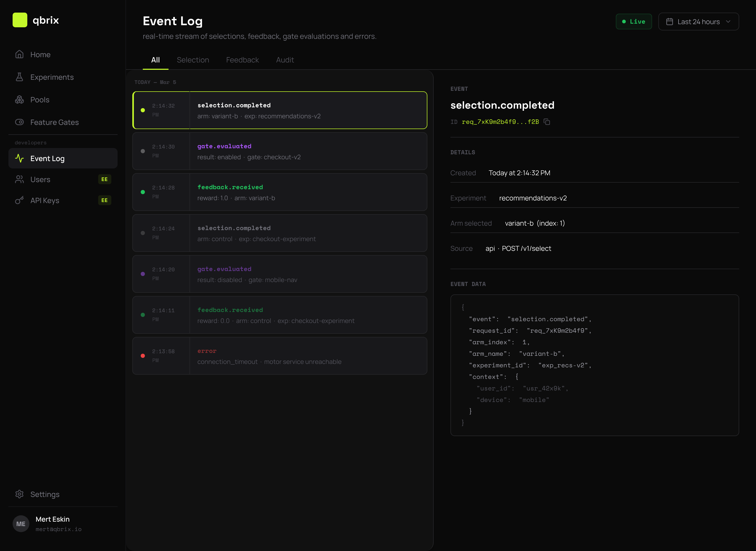Viewport: 756px width, 551px height.
Task: Click the EE badge next to Users
Action: pyautogui.click(x=104, y=179)
